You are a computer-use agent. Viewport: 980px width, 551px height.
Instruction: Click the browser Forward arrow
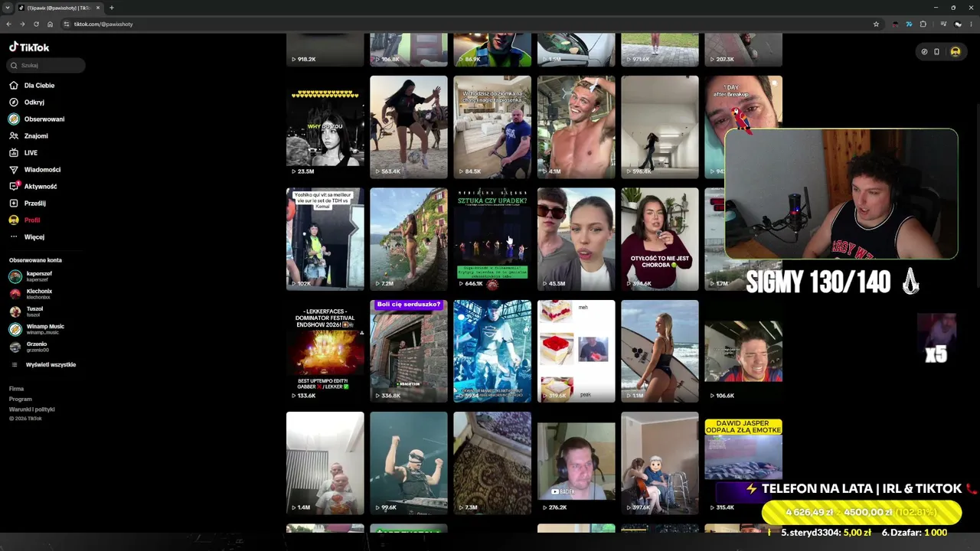pyautogui.click(x=22, y=24)
